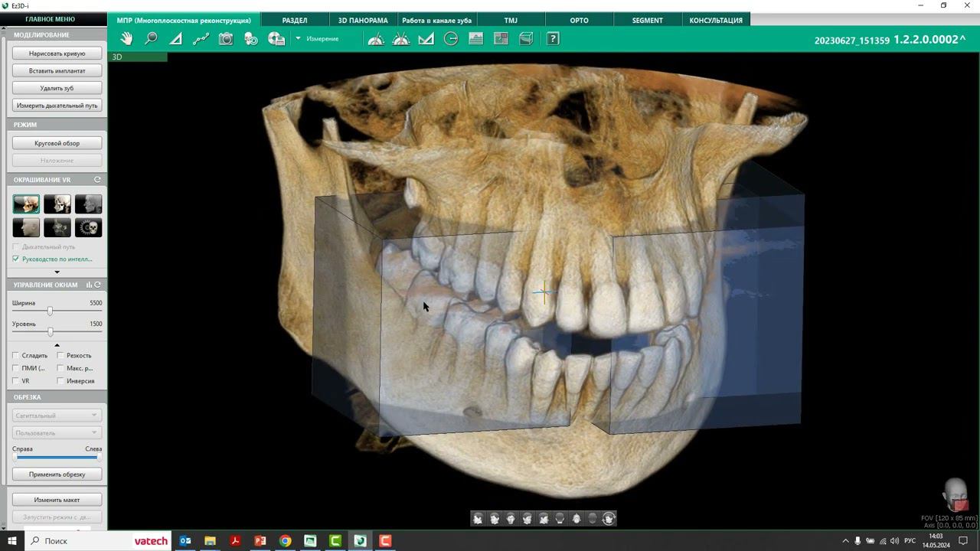Screen dimensions: 980x551
Task: Reset window settings in УПРАВЛЕНИЕ ОКНАМ
Action: 97,285
